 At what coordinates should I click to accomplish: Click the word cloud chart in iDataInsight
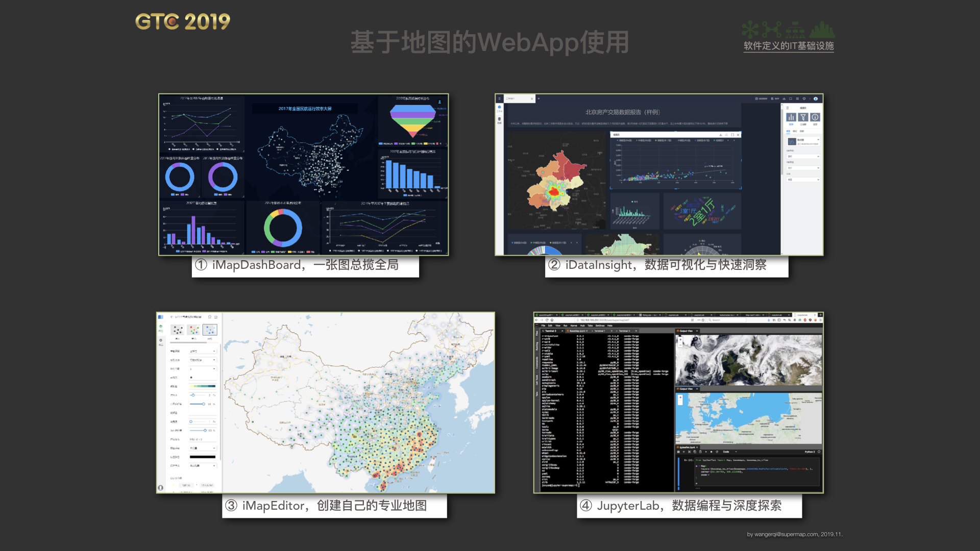pos(702,211)
